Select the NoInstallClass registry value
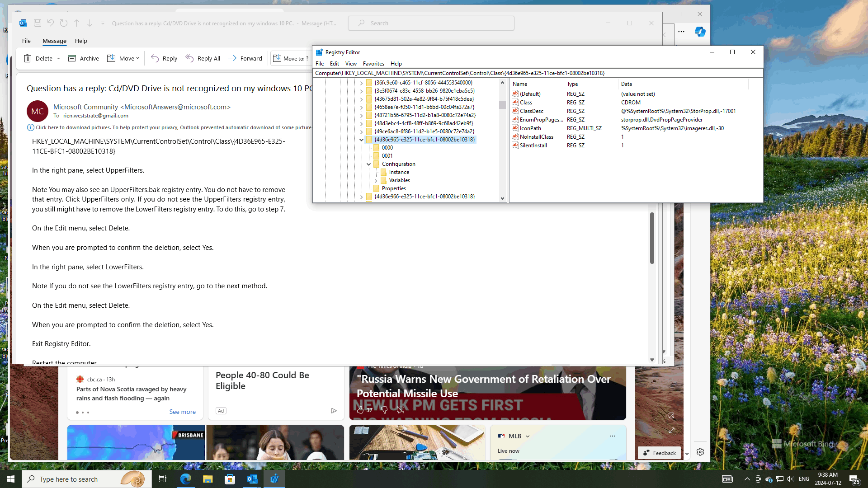The image size is (868, 488). (x=536, y=137)
